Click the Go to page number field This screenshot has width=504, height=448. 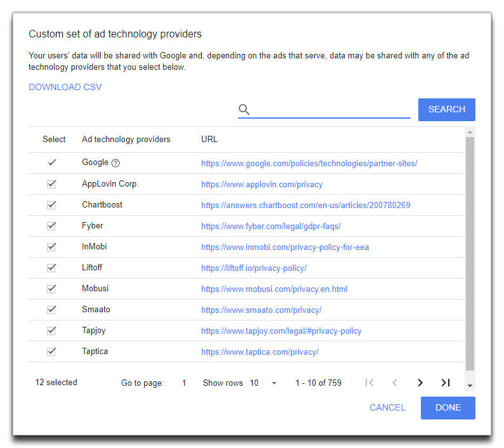[184, 383]
